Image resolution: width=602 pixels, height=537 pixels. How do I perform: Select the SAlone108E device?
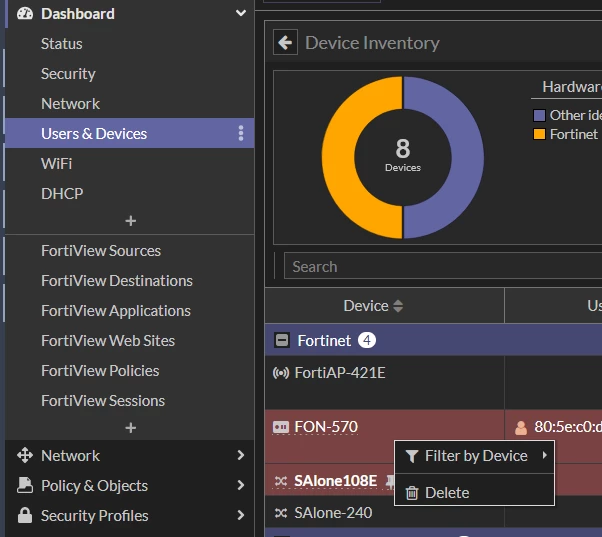pyautogui.click(x=336, y=481)
